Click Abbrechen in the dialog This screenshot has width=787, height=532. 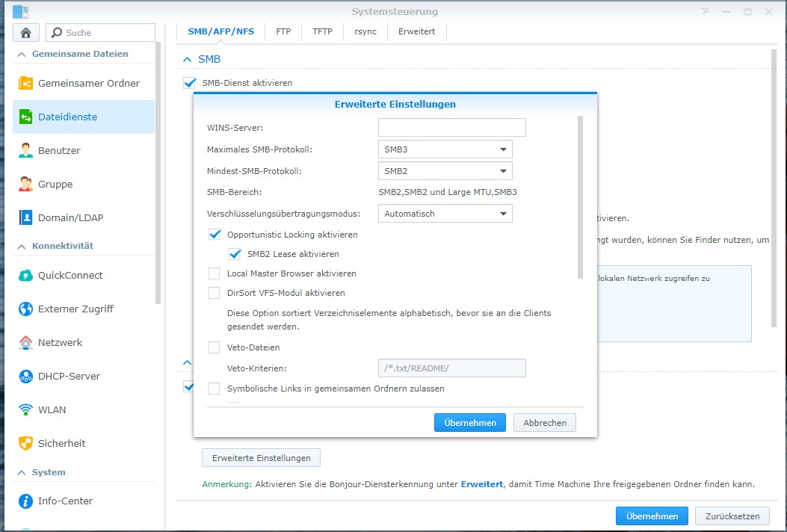coord(545,423)
